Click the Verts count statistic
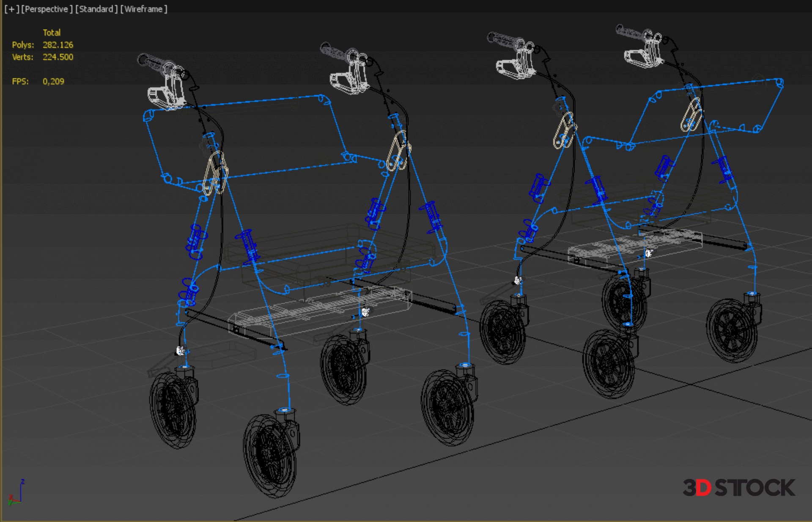 coord(58,57)
